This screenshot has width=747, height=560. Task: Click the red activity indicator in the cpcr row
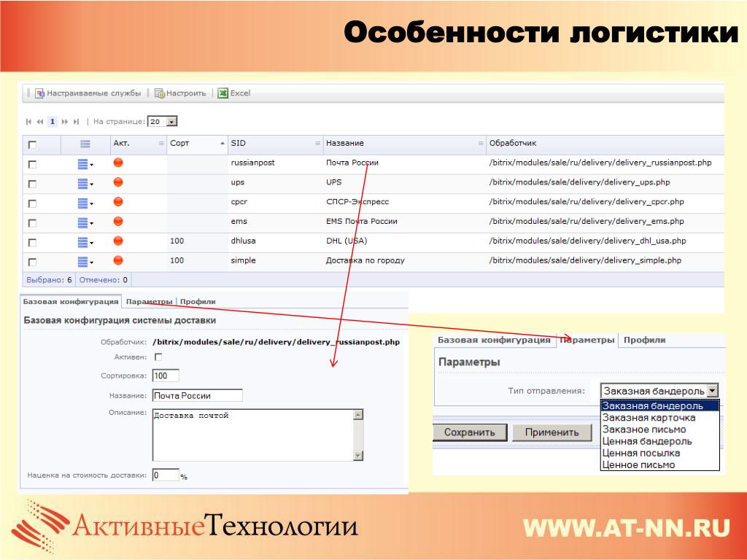click(118, 202)
